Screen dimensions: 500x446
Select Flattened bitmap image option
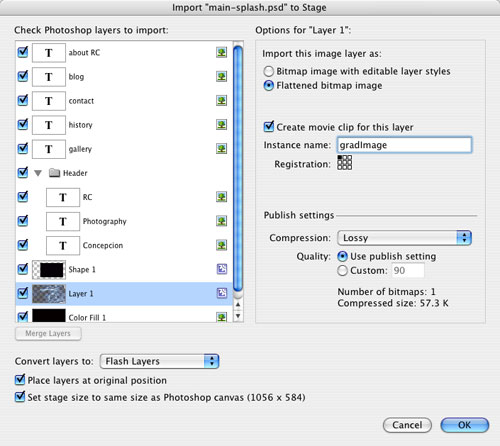pyautogui.click(x=269, y=86)
